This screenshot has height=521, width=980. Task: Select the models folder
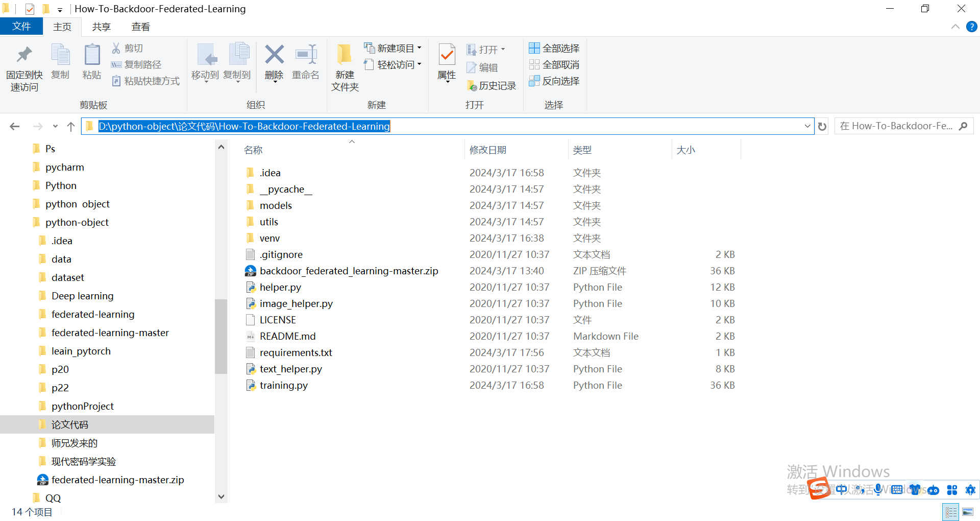[276, 205]
